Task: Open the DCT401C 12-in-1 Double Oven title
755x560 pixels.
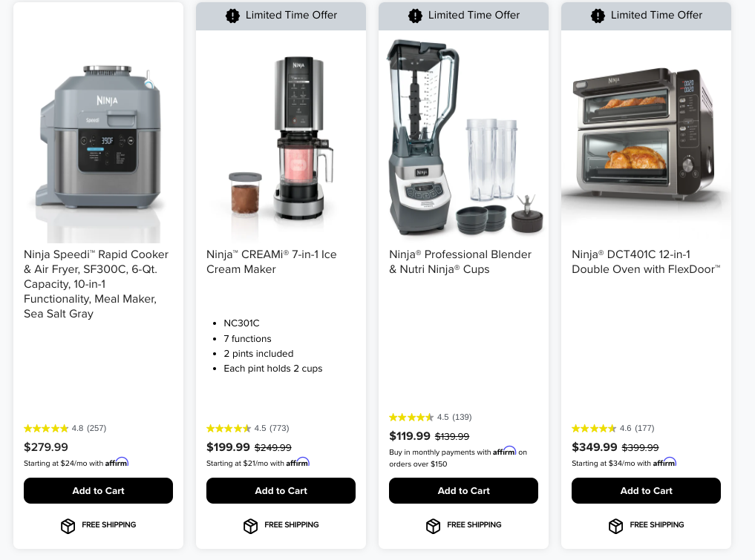Action: tap(646, 262)
